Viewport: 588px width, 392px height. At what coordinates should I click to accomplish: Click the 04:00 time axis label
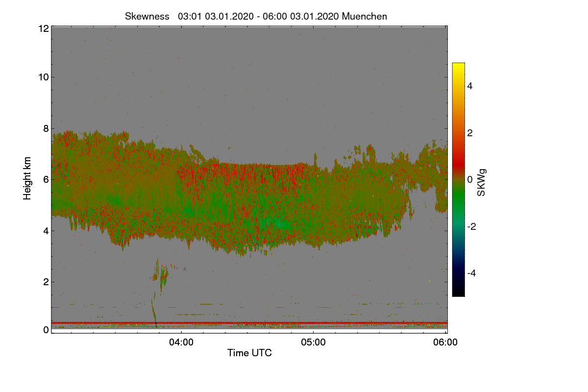[x=181, y=343]
